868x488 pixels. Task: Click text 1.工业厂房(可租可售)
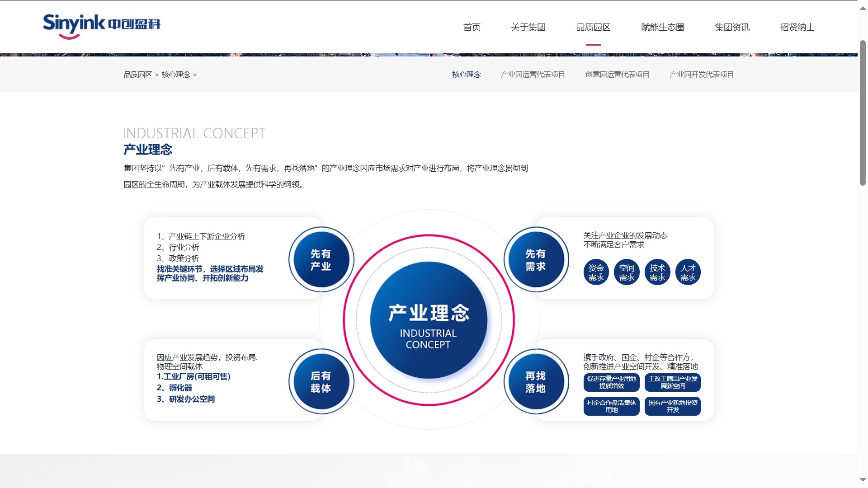point(194,376)
